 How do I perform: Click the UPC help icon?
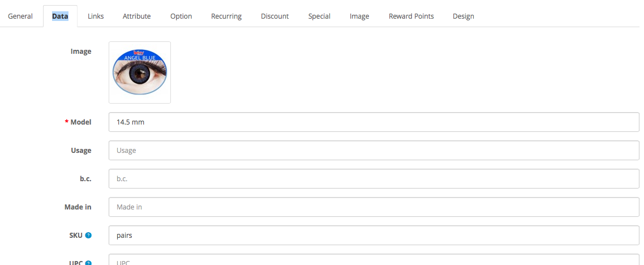click(x=88, y=263)
